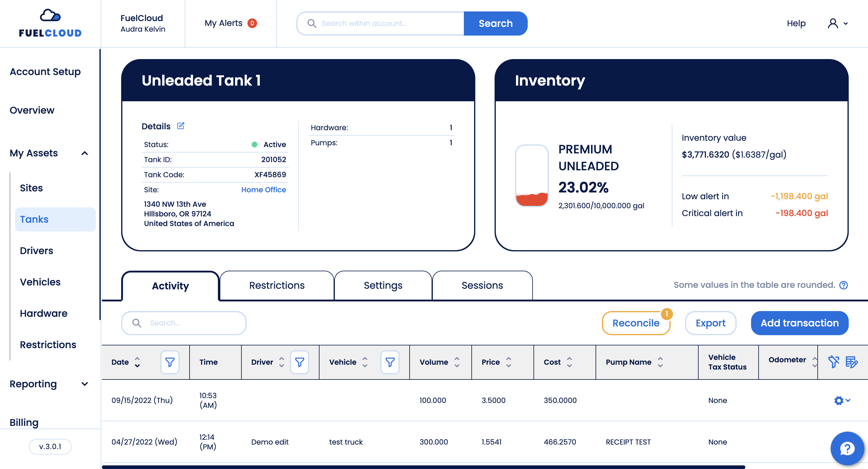The width and height of the screenshot is (868, 469).
Task: Open the Date column filter
Action: [x=170, y=362]
